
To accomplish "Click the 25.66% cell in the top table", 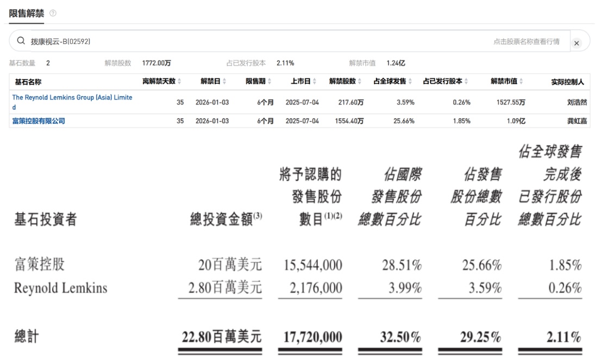I will pyautogui.click(x=404, y=121).
